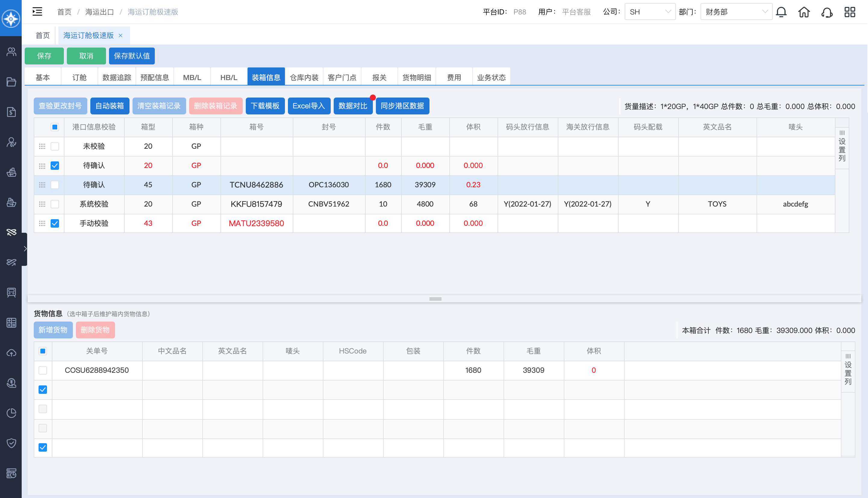This screenshot has width=868, height=498.
Task: Uncheck the 手动校验 row checkbox
Action: 55,223
